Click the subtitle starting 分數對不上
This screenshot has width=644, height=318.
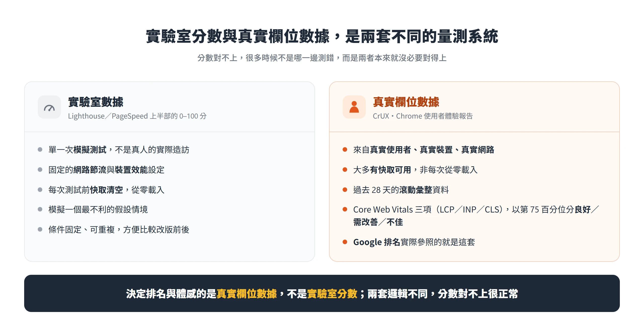pos(322,58)
